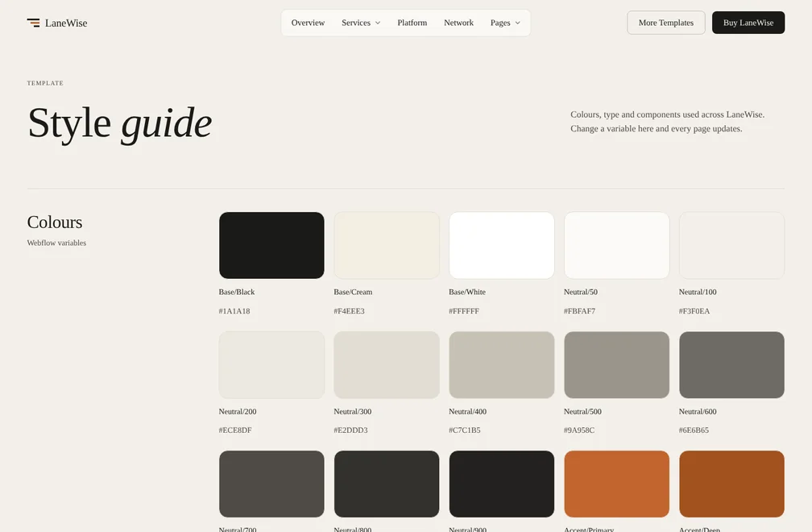This screenshot has height=532, width=812.
Task: Click the Neutral/500 label text
Action: 582,411
